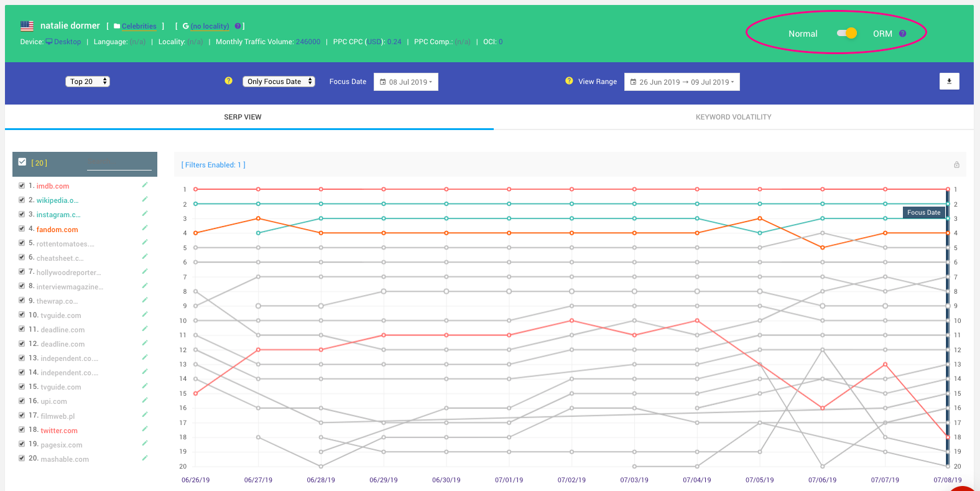Click the yellow help icon beside Only Focus Date
This screenshot has height=491, width=980.
point(228,81)
